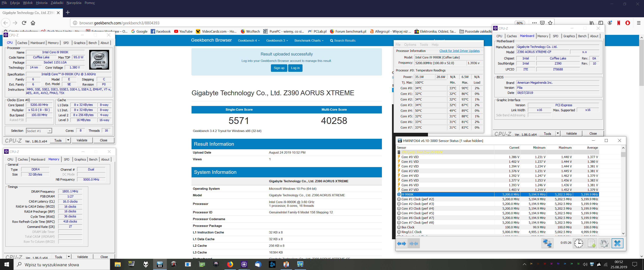Image resolution: width=644 pixels, height=270 pixels.
Task: Go to Firefox home page icon
Action: pyautogui.click(x=33, y=23)
